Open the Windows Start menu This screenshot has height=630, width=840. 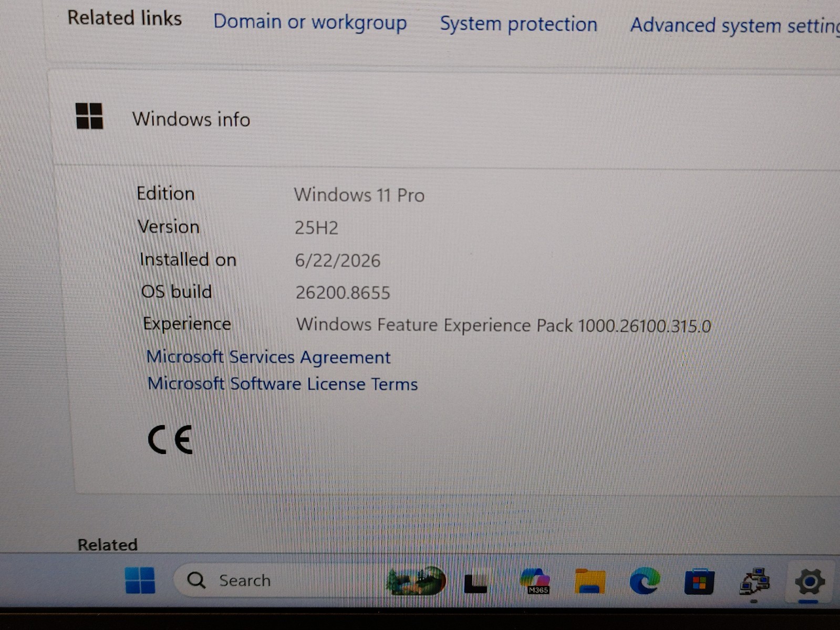click(x=140, y=580)
